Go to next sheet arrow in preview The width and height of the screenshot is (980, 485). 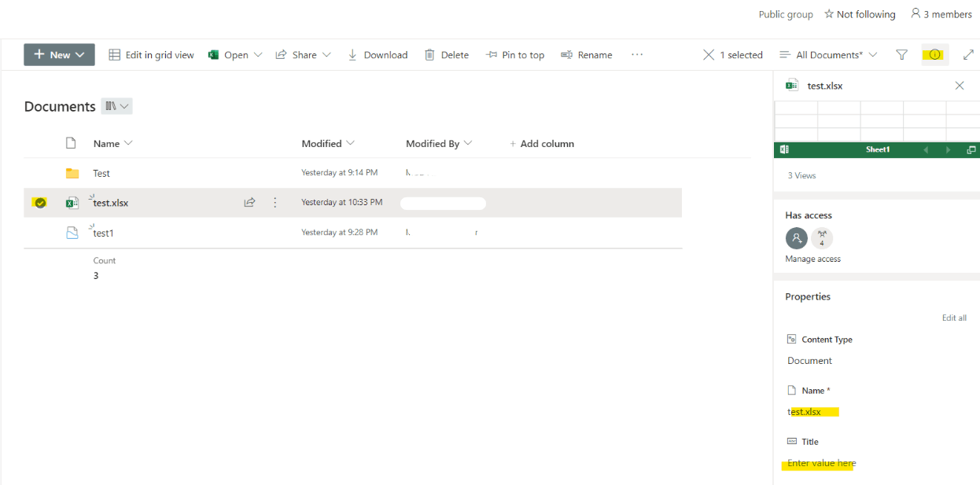(x=948, y=149)
